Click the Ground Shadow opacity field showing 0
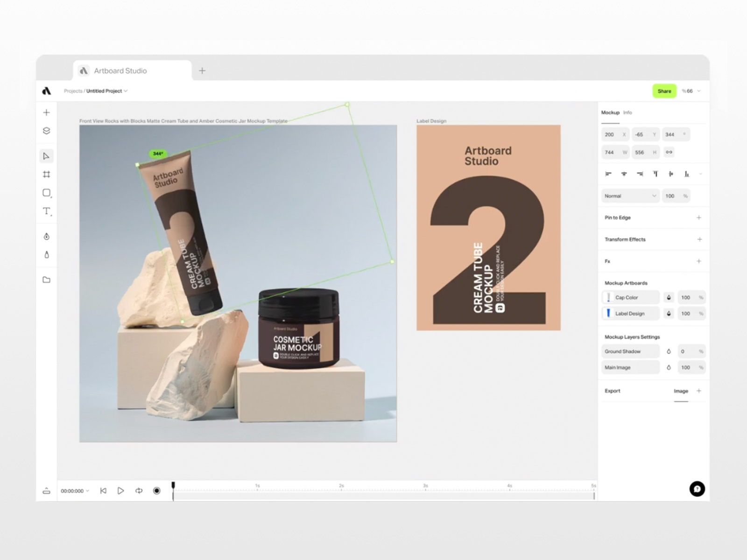Image resolution: width=747 pixels, height=560 pixels. point(691,351)
